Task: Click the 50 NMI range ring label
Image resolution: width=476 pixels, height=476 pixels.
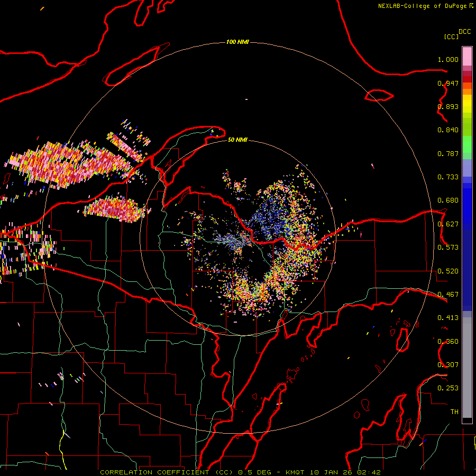Action: [237, 140]
